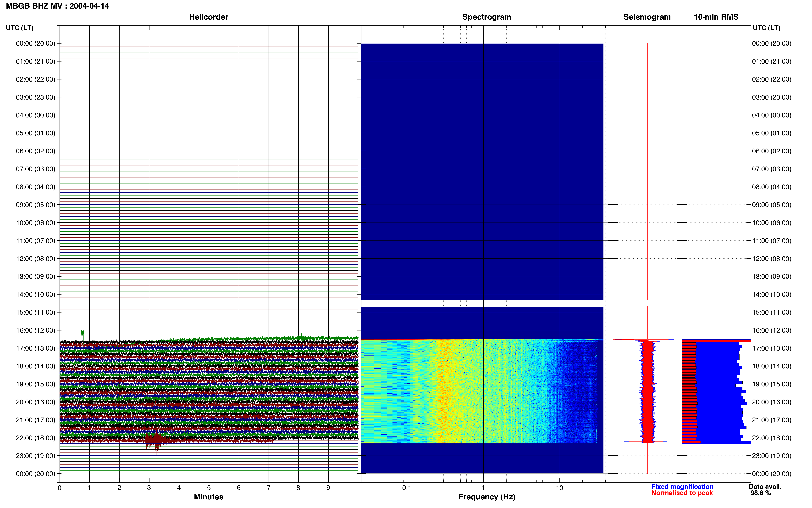Click the 'Seismogram' panel heading

pyautogui.click(x=647, y=17)
